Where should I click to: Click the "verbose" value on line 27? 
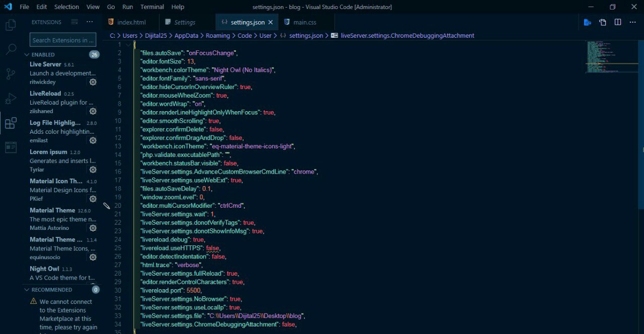coord(187,265)
